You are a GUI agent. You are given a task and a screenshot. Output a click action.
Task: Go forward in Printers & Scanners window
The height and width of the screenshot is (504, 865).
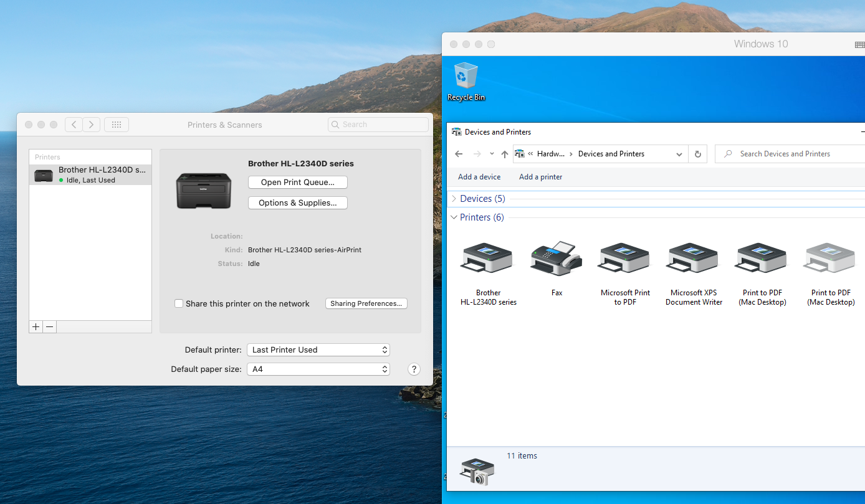coord(92,125)
